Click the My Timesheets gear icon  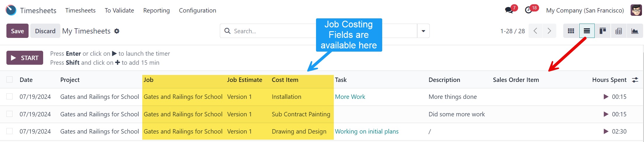(117, 31)
